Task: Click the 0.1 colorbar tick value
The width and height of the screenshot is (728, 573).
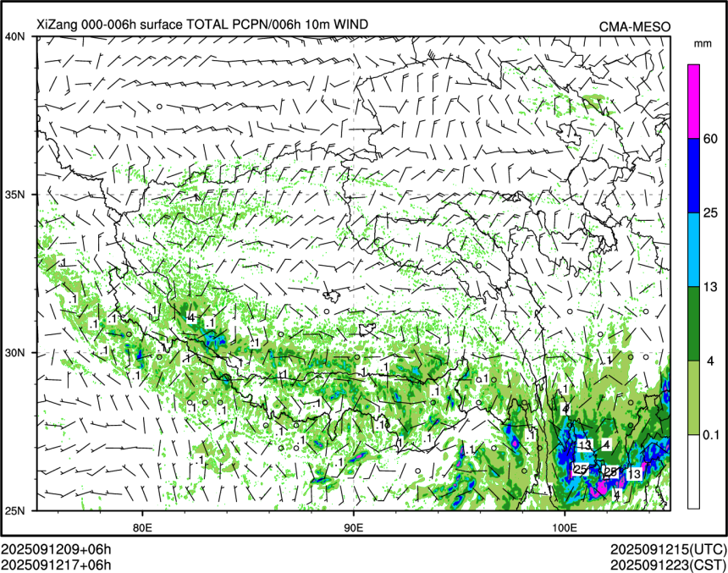Action: pos(711,435)
